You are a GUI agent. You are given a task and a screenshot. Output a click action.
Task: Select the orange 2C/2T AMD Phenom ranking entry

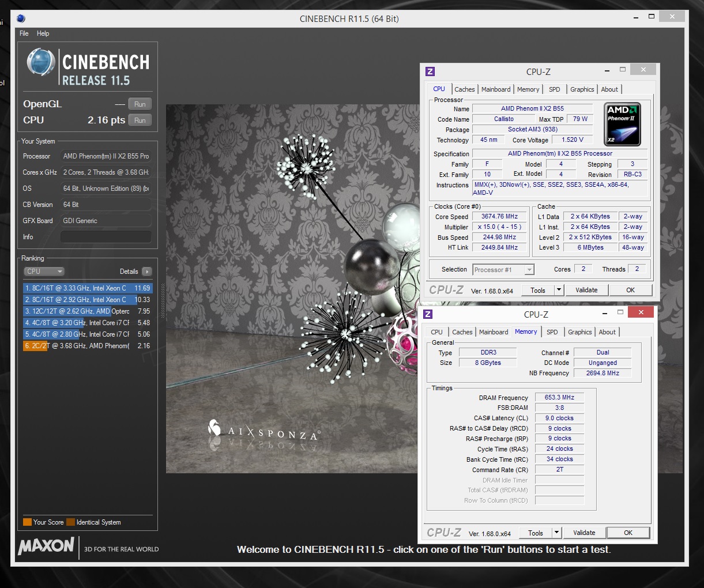[88, 346]
